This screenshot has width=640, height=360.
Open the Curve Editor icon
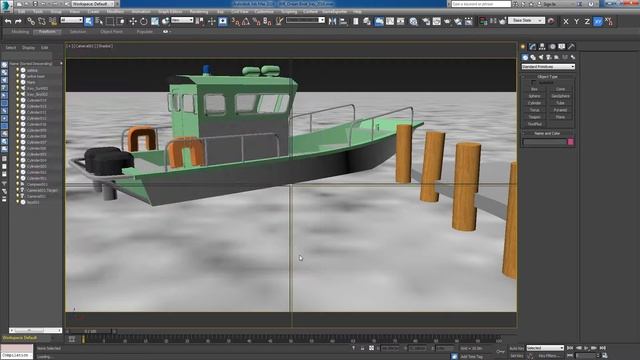[x=390, y=21]
